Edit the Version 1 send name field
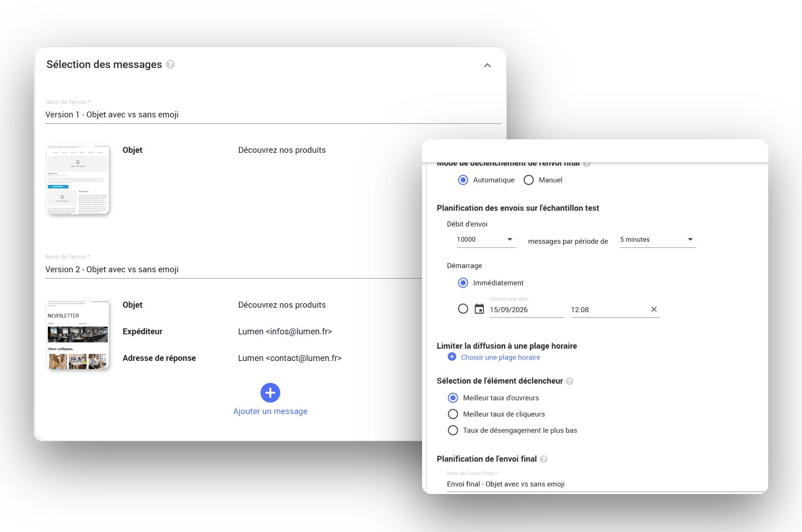Screen dimensions: 802x532 coord(273,115)
